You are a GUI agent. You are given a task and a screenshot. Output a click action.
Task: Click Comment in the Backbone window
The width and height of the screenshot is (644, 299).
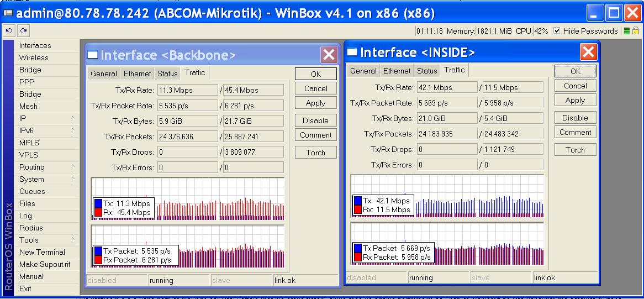click(x=315, y=135)
